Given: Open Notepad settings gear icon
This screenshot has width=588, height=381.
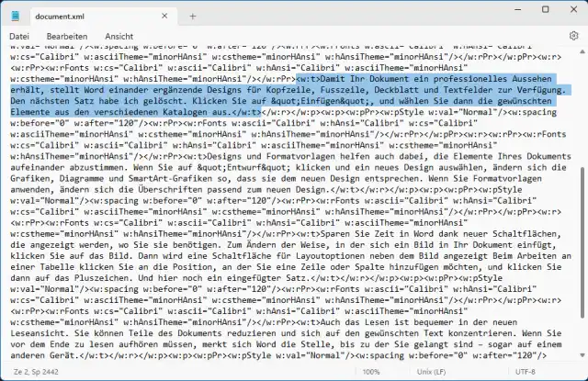Looking at the screenshot, I should point(573,36).
